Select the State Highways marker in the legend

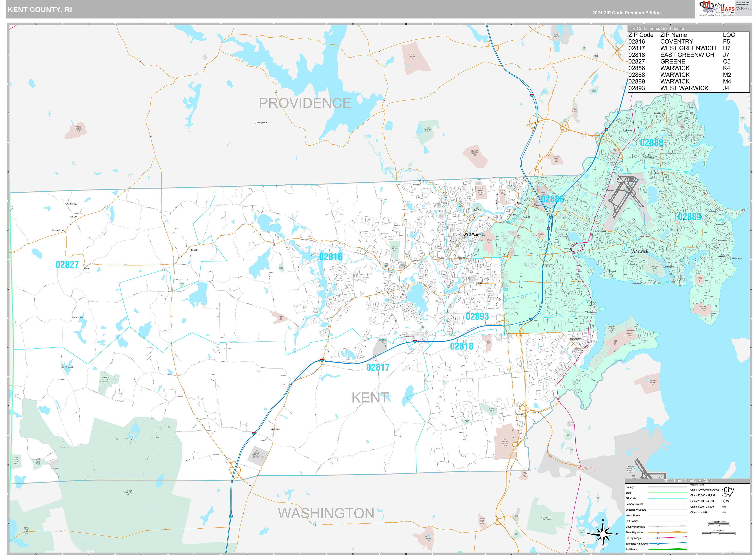pyautogui.click(x=658, y=532)
